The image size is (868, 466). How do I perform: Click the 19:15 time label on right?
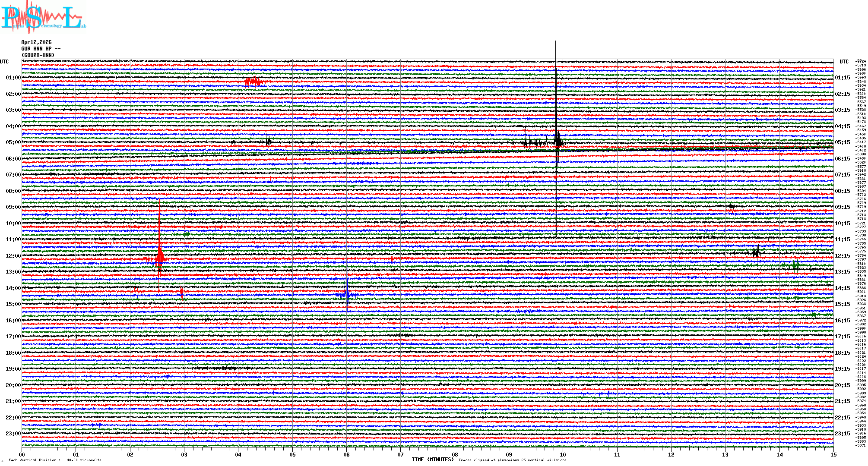842,369
